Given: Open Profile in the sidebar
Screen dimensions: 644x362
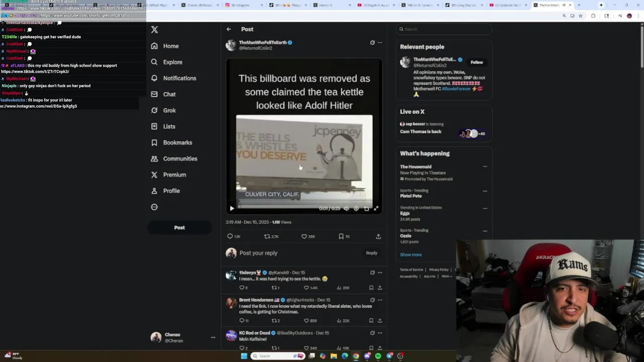Looking at the screenshot, I should click(x=166, y=191).
